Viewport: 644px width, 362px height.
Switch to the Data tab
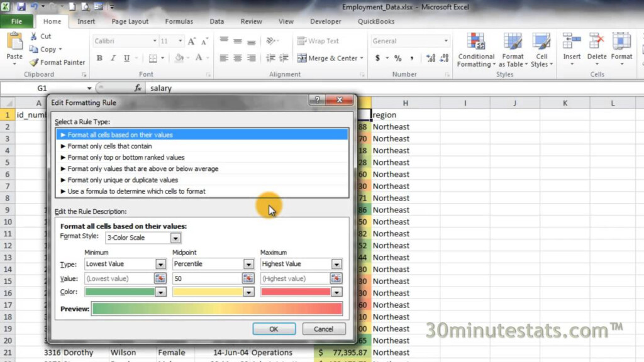coord(217,21)
